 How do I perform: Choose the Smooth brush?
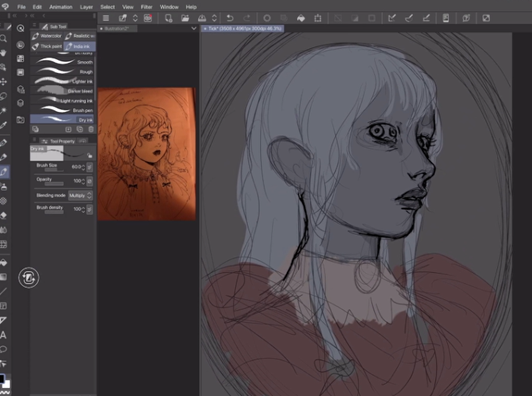click(62, 62)
